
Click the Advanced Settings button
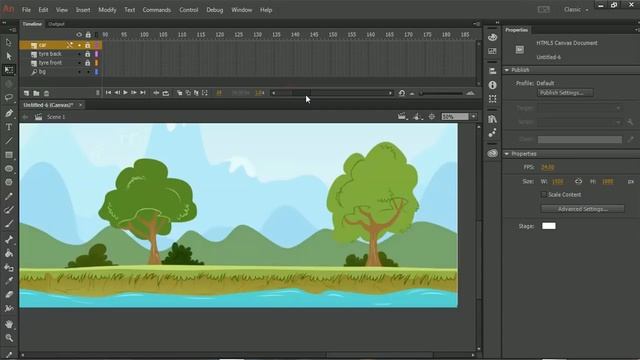[582, 209]
